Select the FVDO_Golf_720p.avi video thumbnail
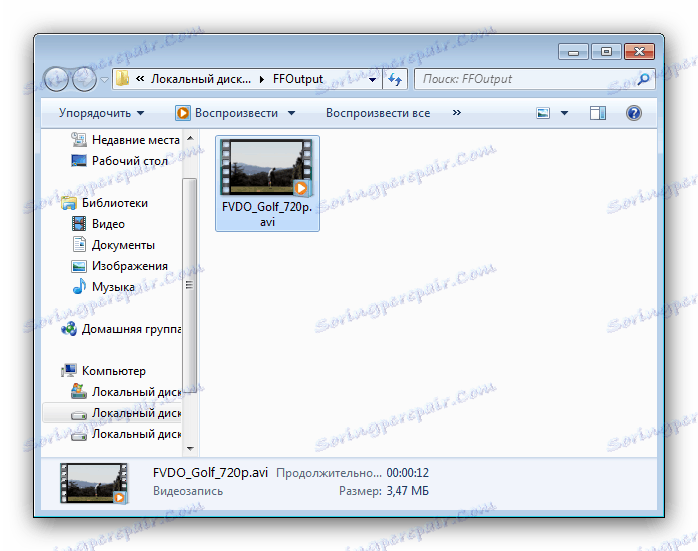This screenshot has width=698, height=551. click(x=267, y=168)
